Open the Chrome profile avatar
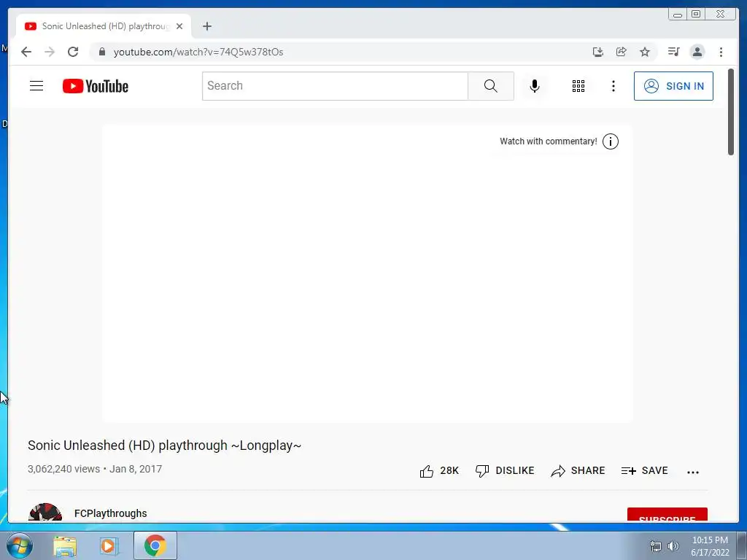Image resolution: width=747 pixels, height=560 pixels. point(697,52)
